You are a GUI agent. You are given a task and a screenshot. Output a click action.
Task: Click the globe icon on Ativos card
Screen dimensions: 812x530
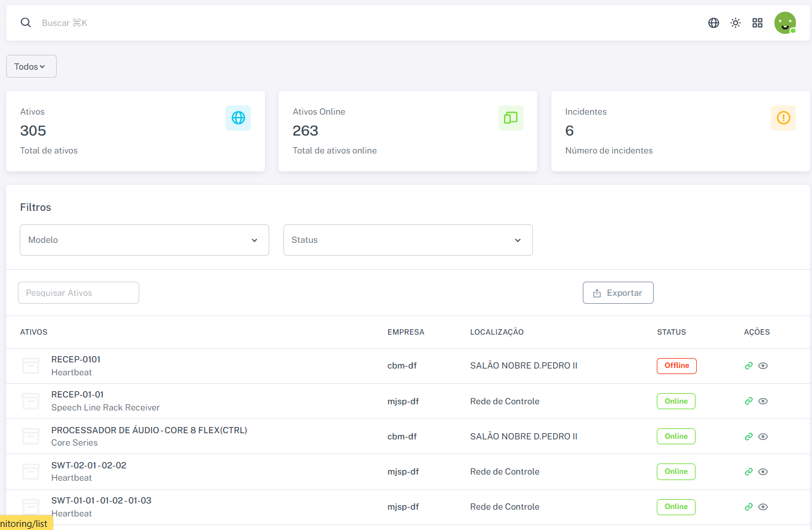tap(238, 118)
